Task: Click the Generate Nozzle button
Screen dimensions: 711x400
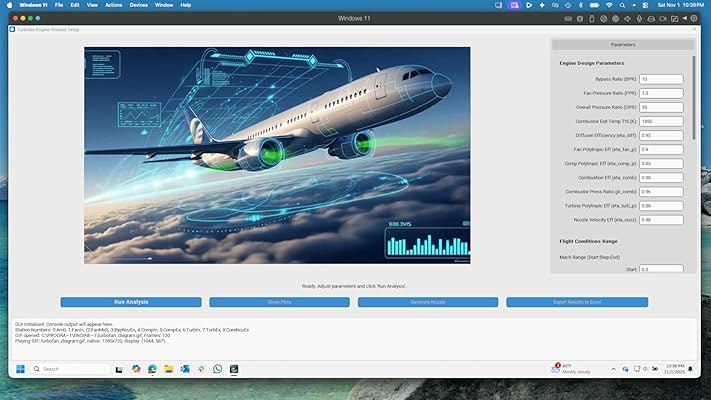Action: pos(427,302)
